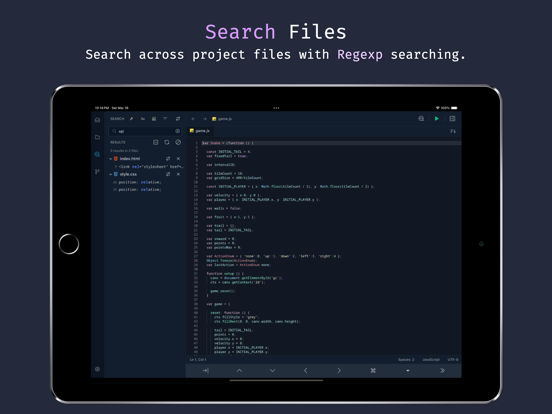Viewport: 552px width, 414px height.
Task: Move cursor down with the down chevron
Action: point(272,371)
